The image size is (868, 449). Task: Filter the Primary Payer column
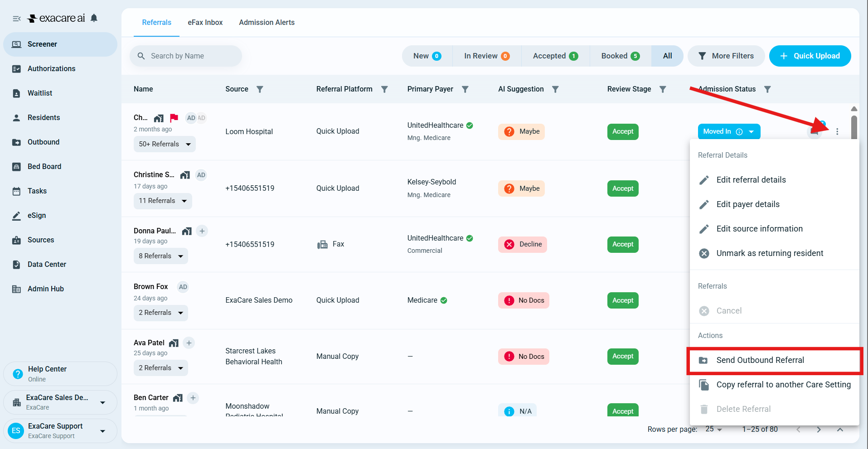[x=465, y=89]
